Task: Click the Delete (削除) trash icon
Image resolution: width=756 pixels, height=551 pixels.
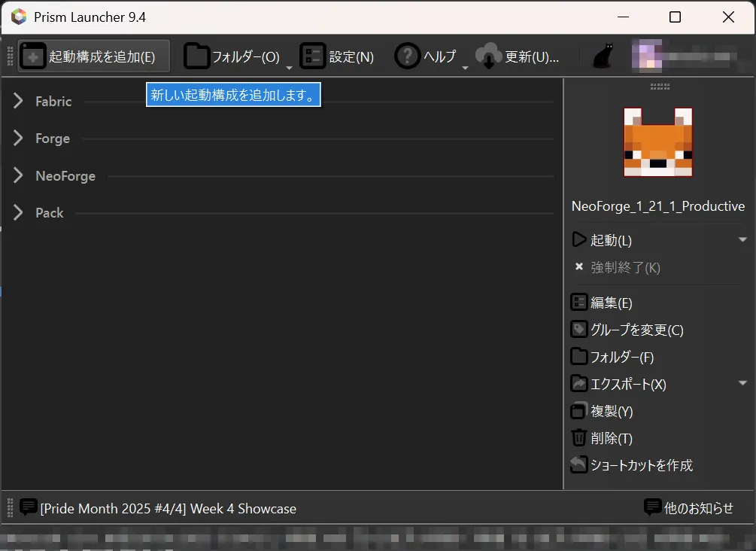Action: coord(578,438)
